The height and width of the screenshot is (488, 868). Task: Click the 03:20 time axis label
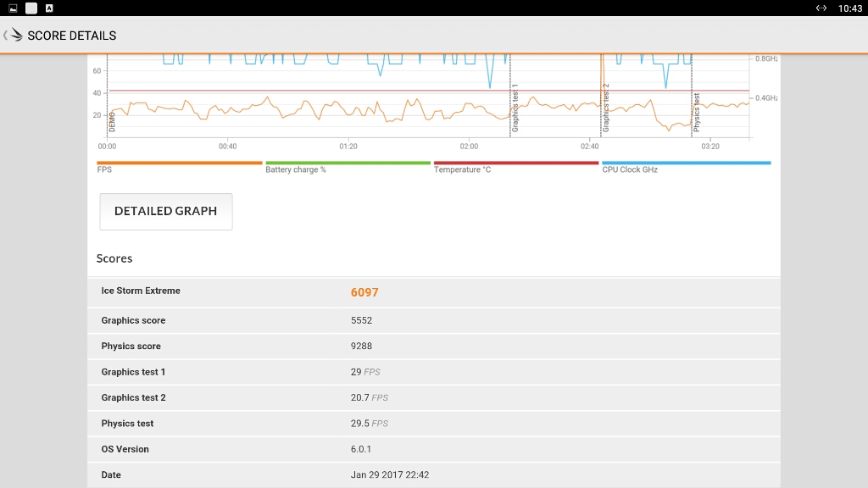(x=710, y=146)
